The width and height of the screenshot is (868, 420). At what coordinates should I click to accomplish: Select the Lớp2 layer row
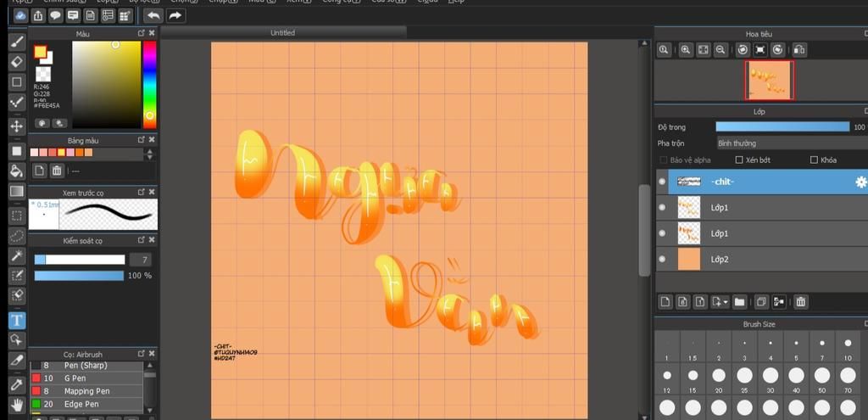click(762, 260)
